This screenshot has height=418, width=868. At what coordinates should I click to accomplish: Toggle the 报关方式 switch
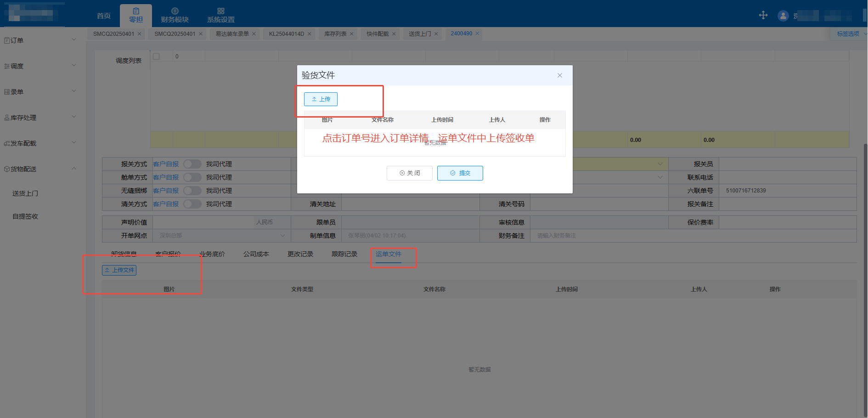[x=192, y=164]
